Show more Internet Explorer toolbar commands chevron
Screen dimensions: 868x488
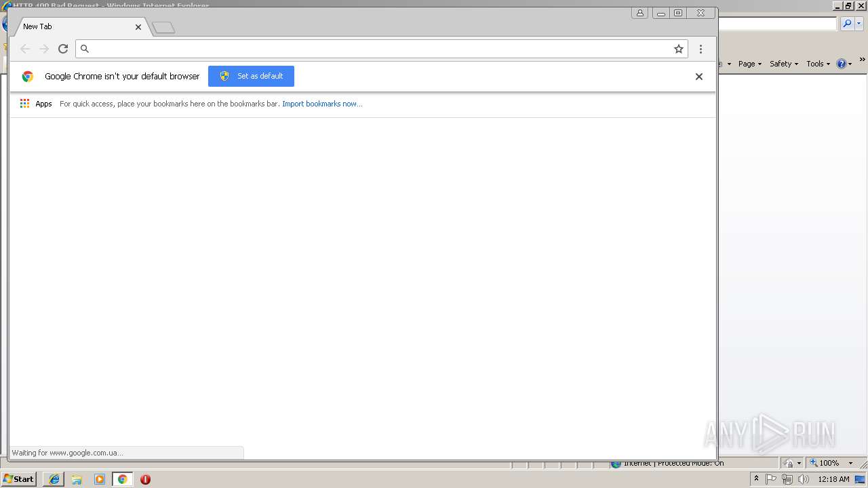pos(862,60)
